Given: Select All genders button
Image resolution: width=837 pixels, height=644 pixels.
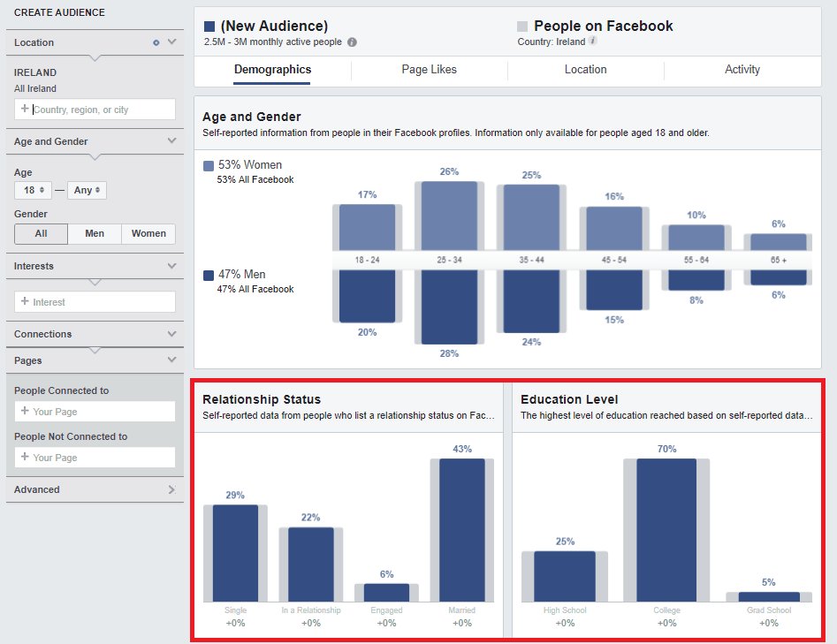Looking at the screenshot, I should coord(42,233).
